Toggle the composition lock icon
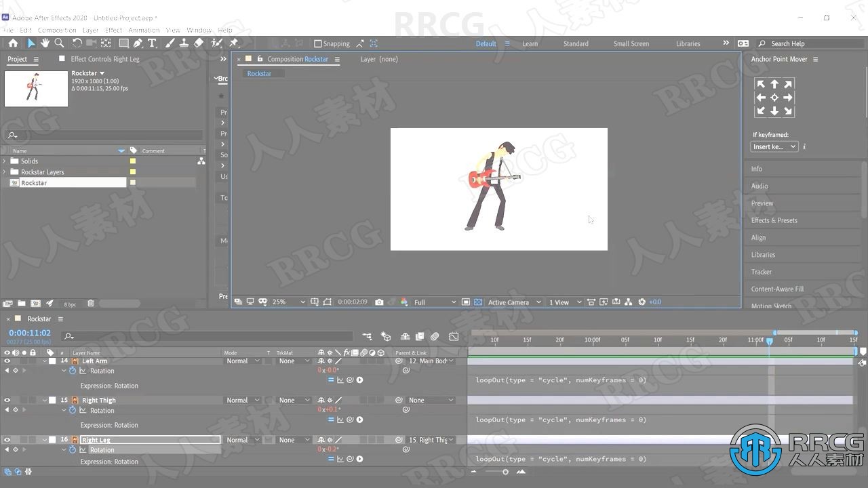The height and width of the screenshot is (488, 868). coord(260,59)
